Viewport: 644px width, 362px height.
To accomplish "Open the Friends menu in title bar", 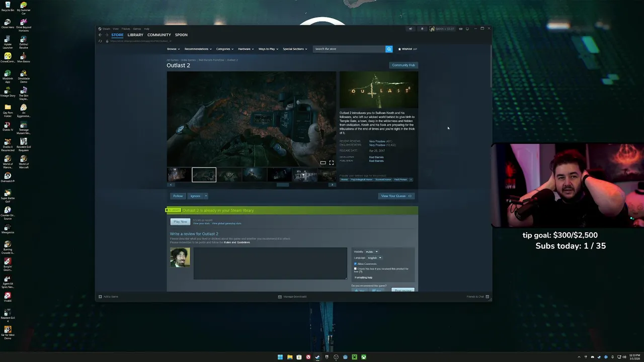I will (x=126, y=29).
